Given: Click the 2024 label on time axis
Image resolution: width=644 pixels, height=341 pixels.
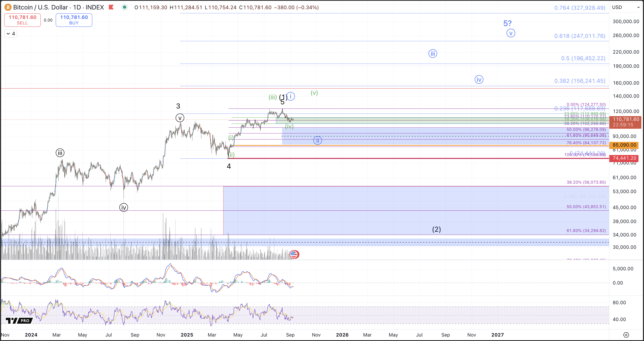Looking at the screenshot, I should pos(31,335).
